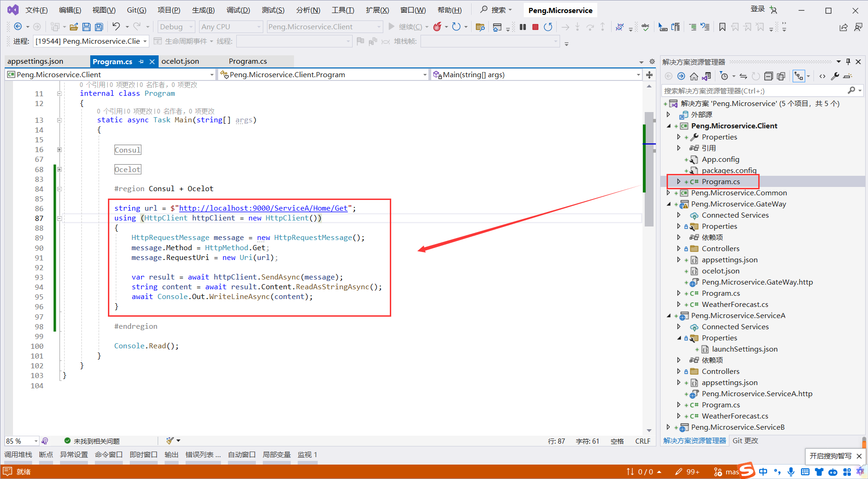Select ocelot.json in the GateWay project
Viewport: 868px width, 479px height.
pyautogui.click(x=721, y=271)
